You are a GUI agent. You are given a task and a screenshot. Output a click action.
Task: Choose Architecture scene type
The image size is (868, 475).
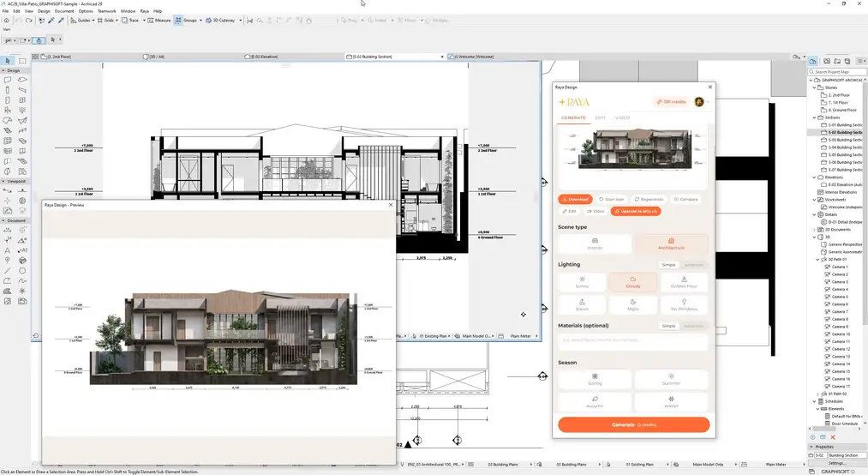coord(671,244)
